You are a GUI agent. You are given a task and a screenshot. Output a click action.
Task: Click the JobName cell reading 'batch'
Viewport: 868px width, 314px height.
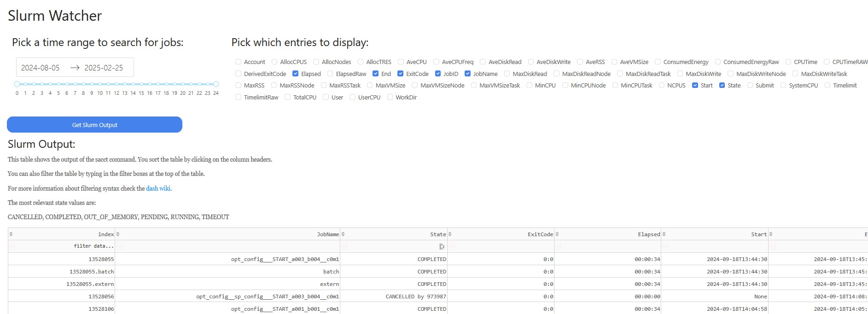click(x=227, y=272)
